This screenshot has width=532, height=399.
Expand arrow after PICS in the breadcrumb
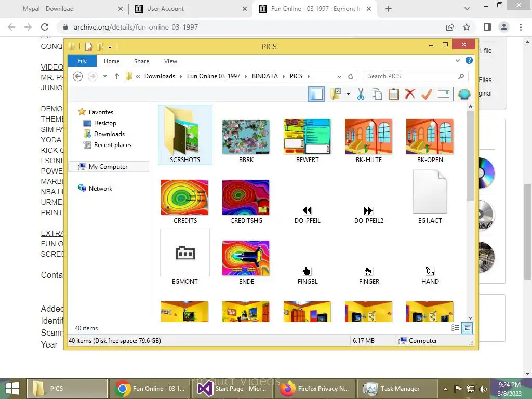[x=309, y=76]
